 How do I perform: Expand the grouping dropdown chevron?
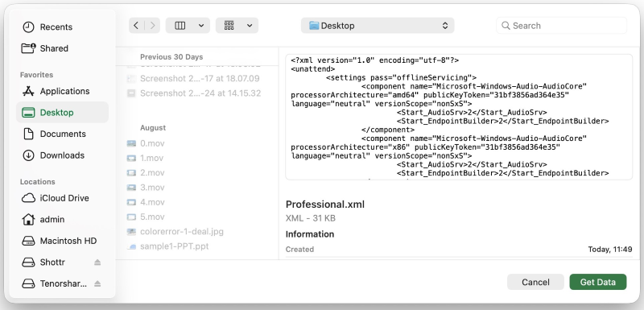pos(250,26)
